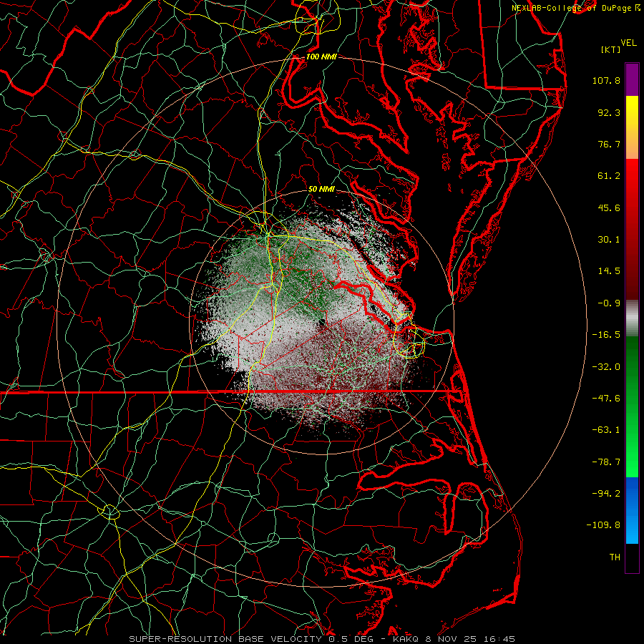Click the gray near-zero segment of color bar
This screenshot has width=644, height=644.
point(632,318)
